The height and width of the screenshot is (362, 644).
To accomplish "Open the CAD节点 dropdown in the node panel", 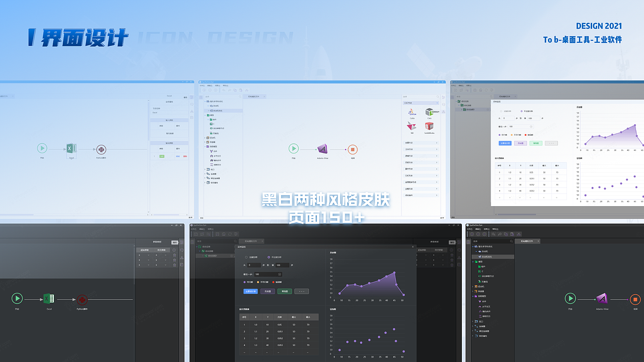I will pos(422,103).
